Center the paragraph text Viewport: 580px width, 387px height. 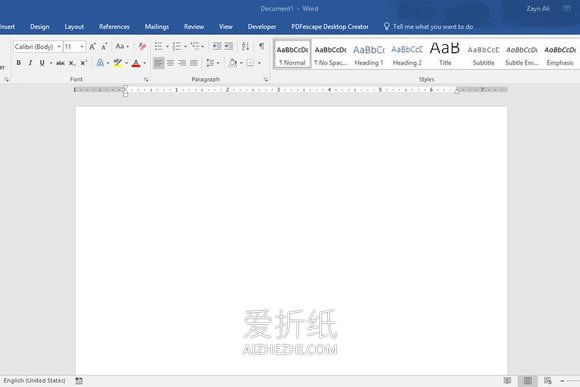pos(170,63)
